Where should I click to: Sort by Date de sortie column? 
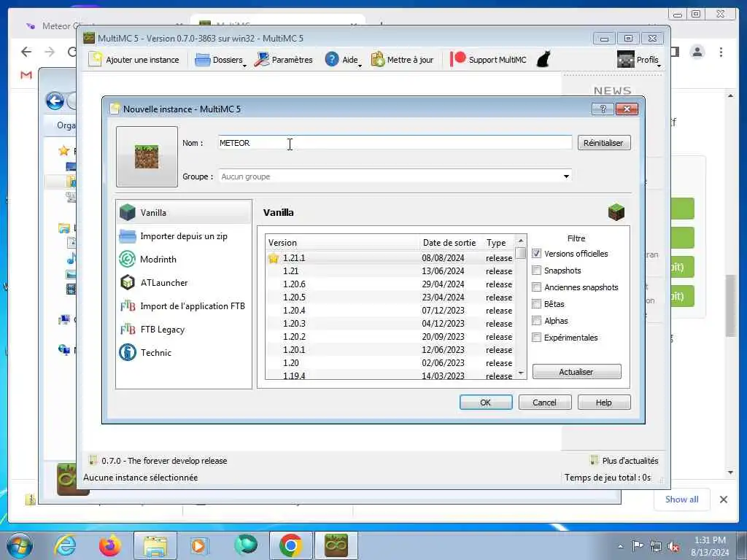(x=449, y=242)
